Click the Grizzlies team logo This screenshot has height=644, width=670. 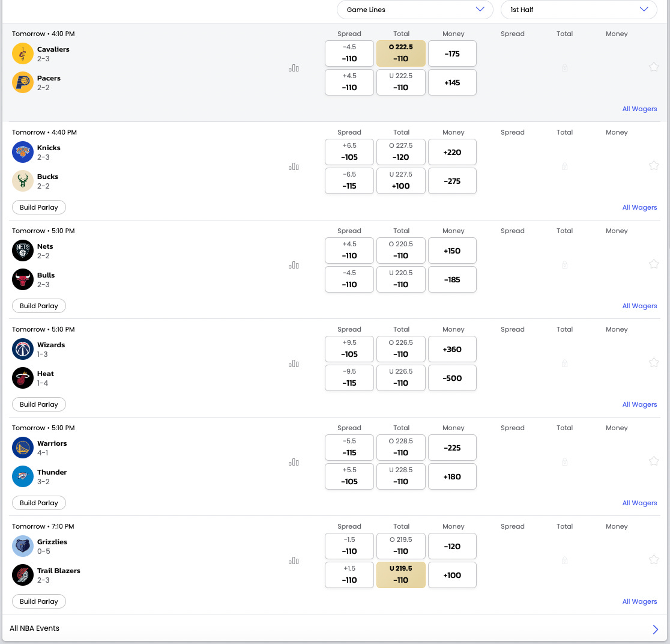[x=23, y=546]
